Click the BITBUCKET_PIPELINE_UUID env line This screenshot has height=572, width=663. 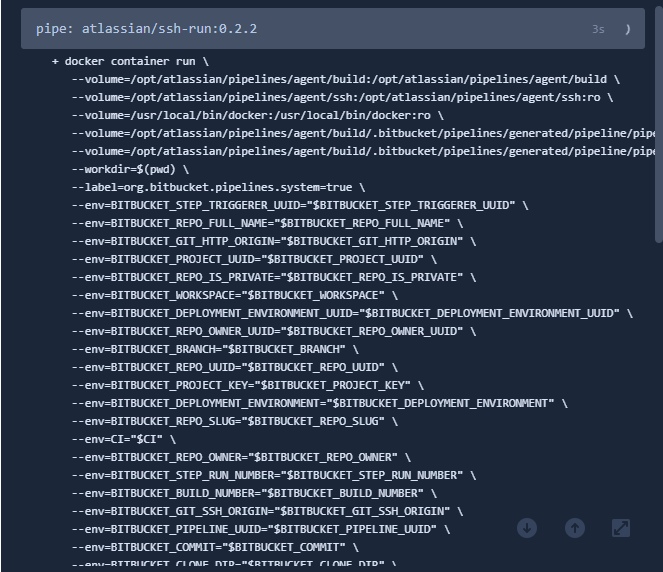tap(261, 530)
